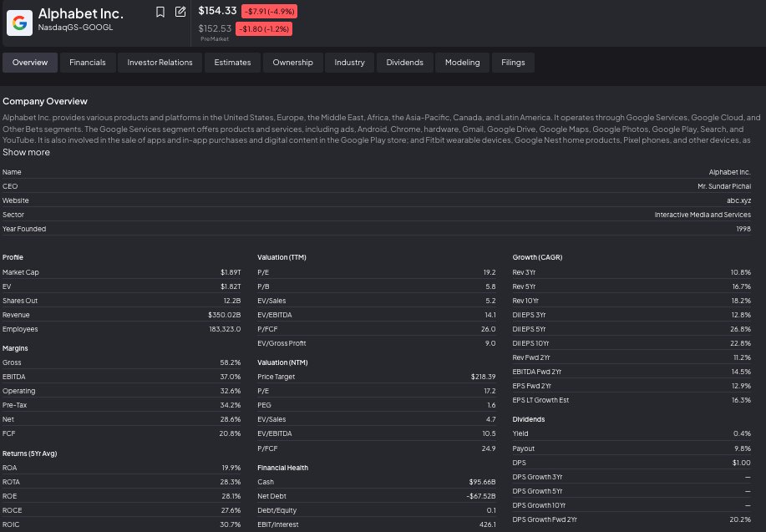The height and width of the screenshot is (532, 766).
Task: Click the Returns (5Yr Avg) heading
Action: [30, 453]
